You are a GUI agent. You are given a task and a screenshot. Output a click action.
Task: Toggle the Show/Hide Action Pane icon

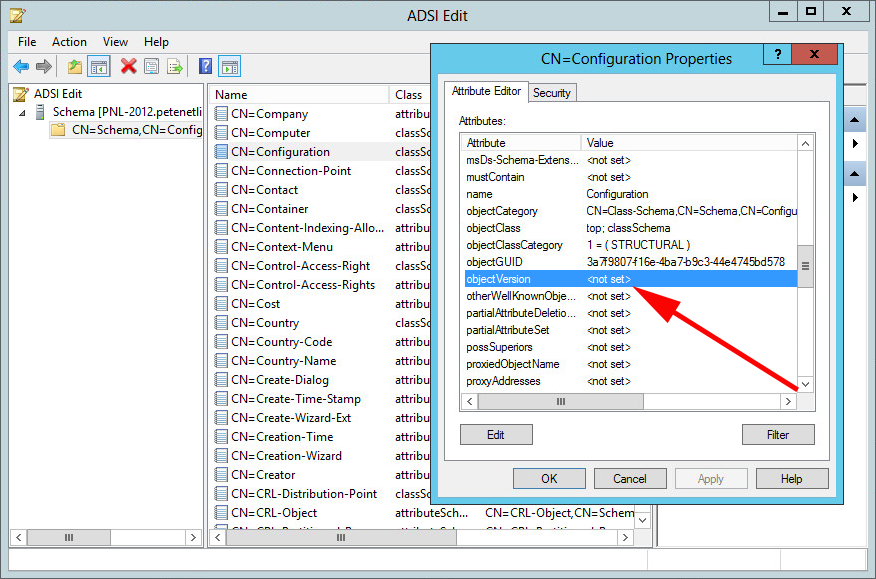tap(231, 66)
